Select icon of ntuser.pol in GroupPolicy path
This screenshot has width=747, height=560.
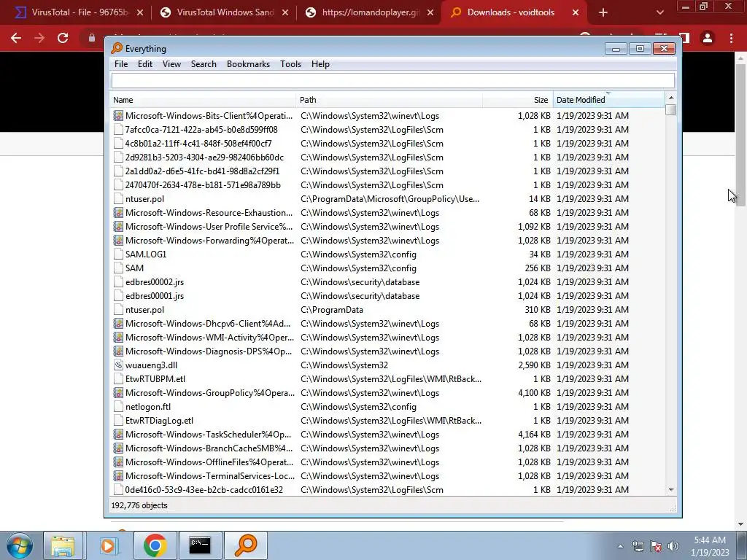pos(118,198)
